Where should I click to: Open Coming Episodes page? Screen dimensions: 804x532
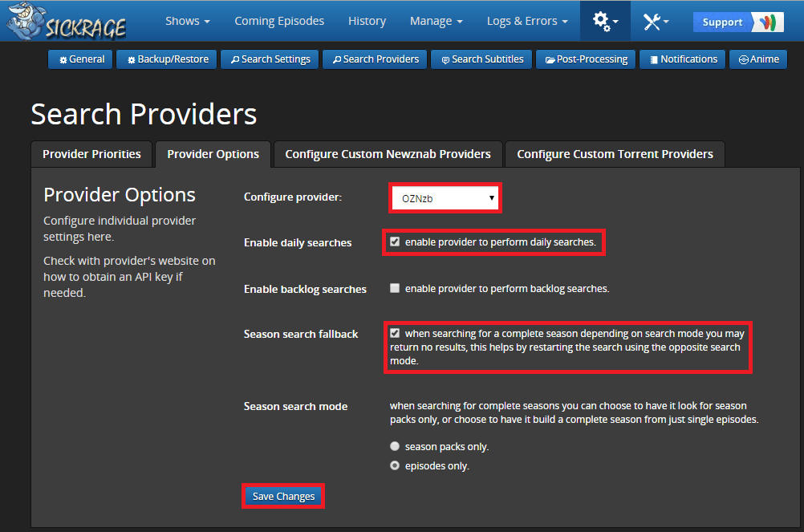tap(279, 21)
